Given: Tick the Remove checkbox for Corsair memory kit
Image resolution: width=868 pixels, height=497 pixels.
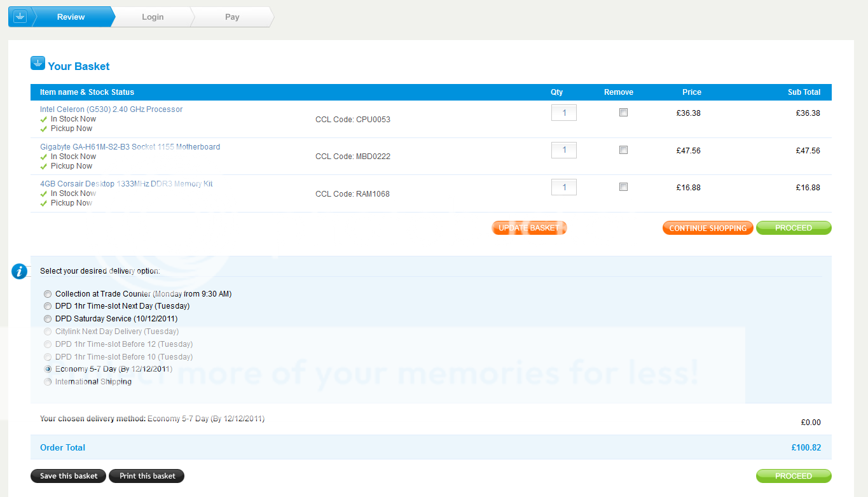Looking at the screenshot, I should 623,187.
